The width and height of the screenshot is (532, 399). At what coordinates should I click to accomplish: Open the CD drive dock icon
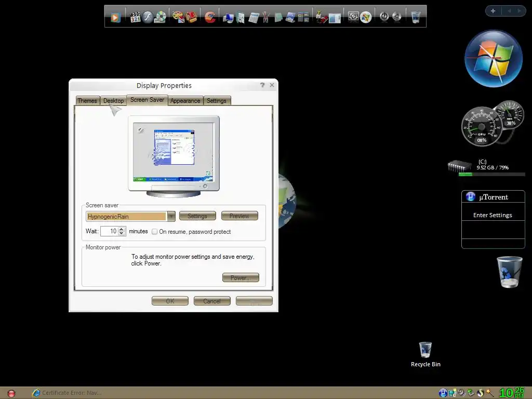point(160,17)
